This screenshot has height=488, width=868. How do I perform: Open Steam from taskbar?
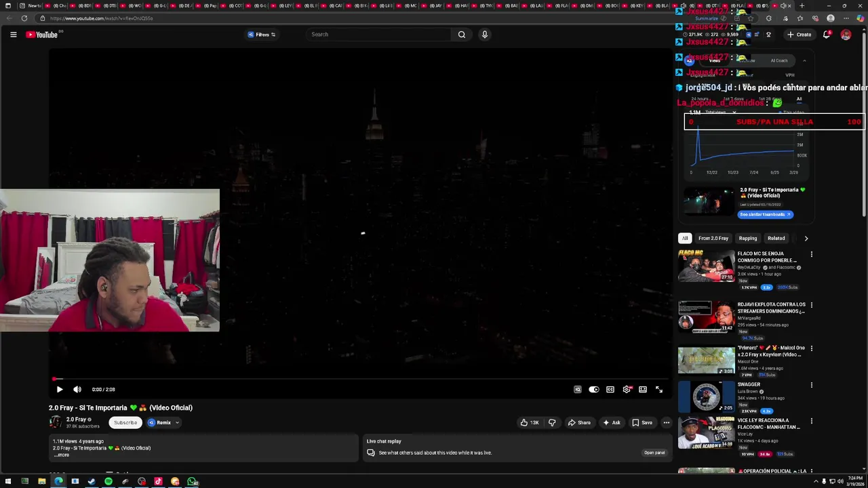pyautogui.click(x=92, y=482)
